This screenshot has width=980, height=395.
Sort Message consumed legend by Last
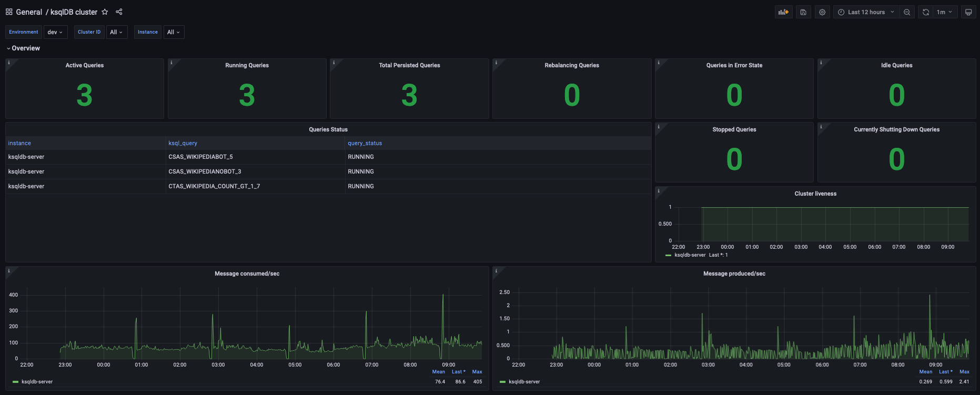(458, 372)
